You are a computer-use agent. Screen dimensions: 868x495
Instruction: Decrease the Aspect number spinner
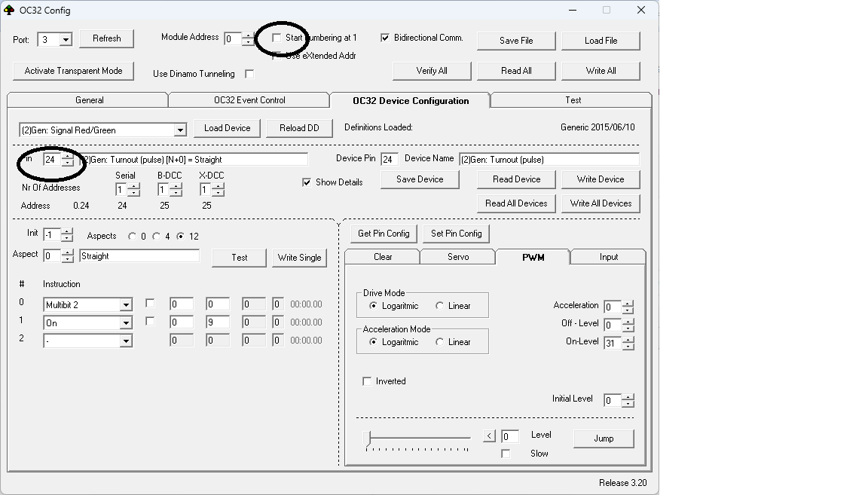67,259
